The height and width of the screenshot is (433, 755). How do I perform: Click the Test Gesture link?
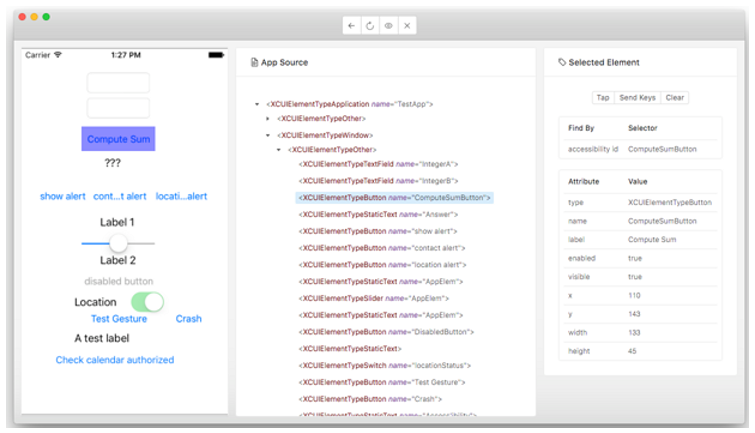(x=119, y=319)
